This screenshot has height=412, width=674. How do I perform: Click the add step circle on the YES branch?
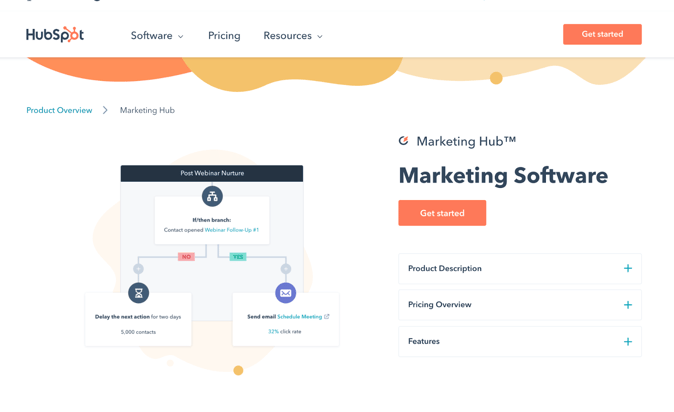(286, 269)
